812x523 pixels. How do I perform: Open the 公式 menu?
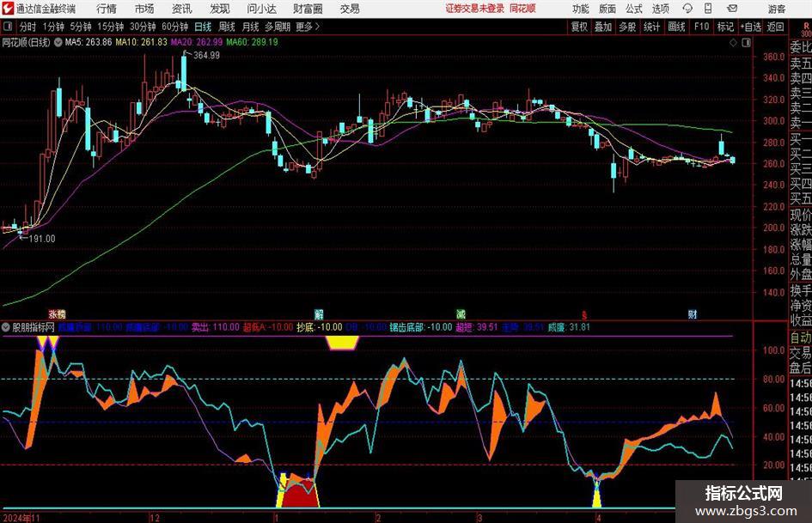[634, 9]
